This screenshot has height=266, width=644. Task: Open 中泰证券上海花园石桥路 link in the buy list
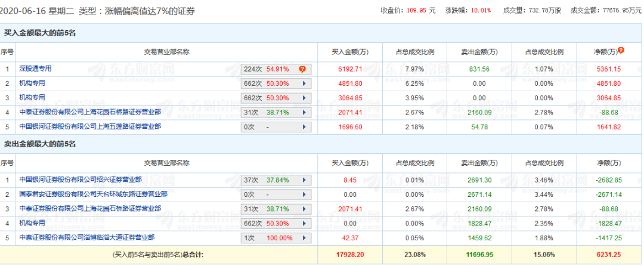click(89, 112)
